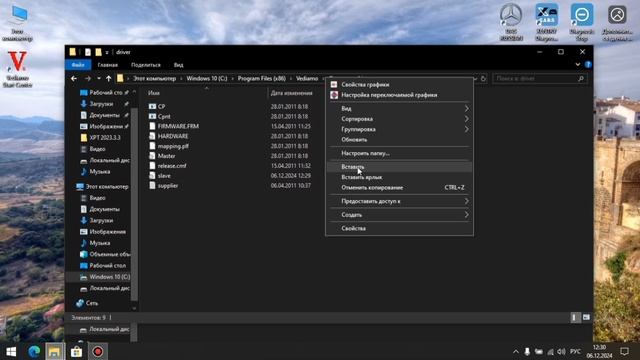Open the notification center icon
640x360 pixels.
tap(624, 351)
